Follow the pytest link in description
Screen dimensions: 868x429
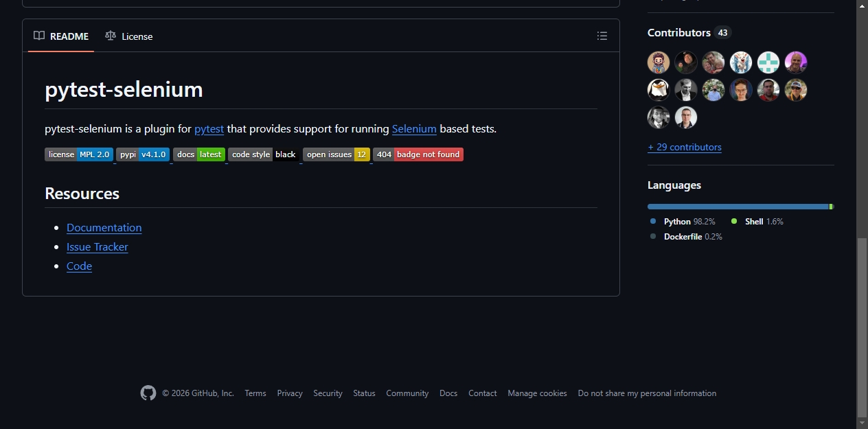click(209, 129)
